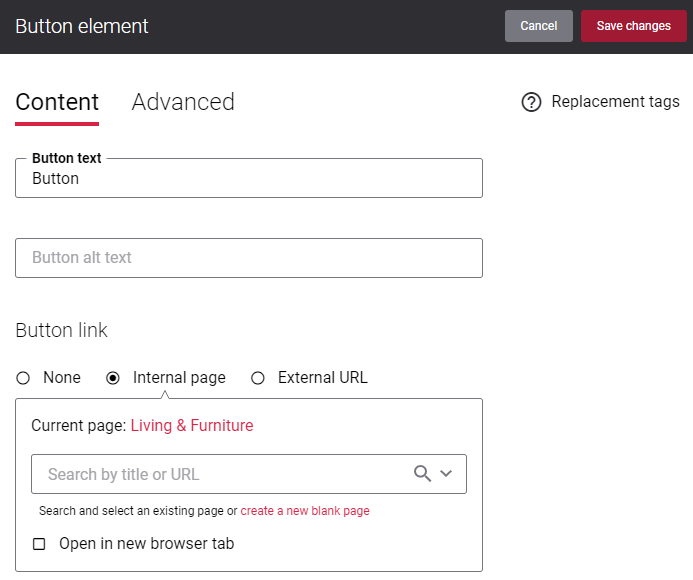This screenshot has height=580, width=693.
Task: Open the Living & Furniture page link
Action: (192, 425)
